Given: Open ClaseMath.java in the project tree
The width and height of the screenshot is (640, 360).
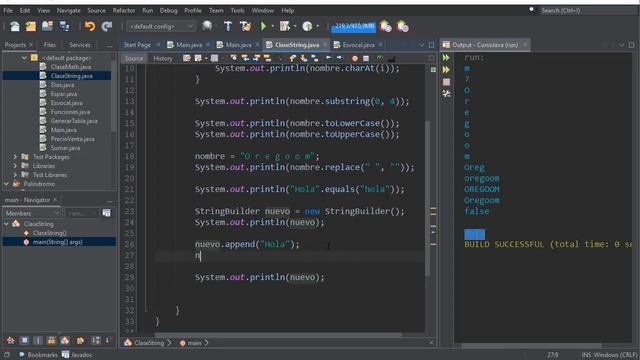Looking at the screenshot, I should [71, 67].
